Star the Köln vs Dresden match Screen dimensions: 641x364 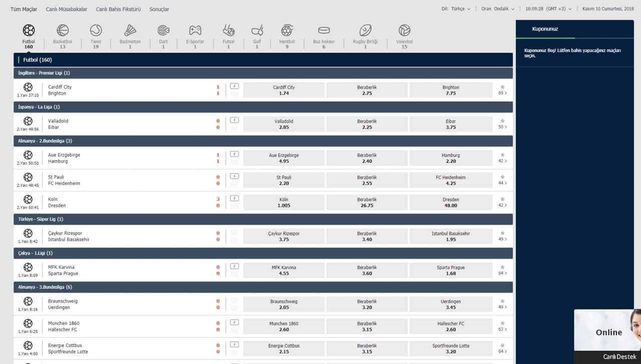click(502, 199)
